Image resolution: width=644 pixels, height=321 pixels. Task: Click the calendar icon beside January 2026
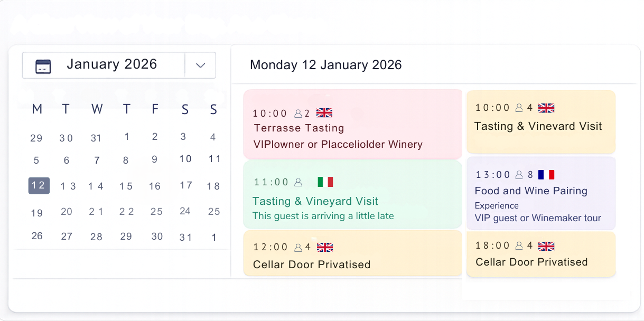coord(43,66)
